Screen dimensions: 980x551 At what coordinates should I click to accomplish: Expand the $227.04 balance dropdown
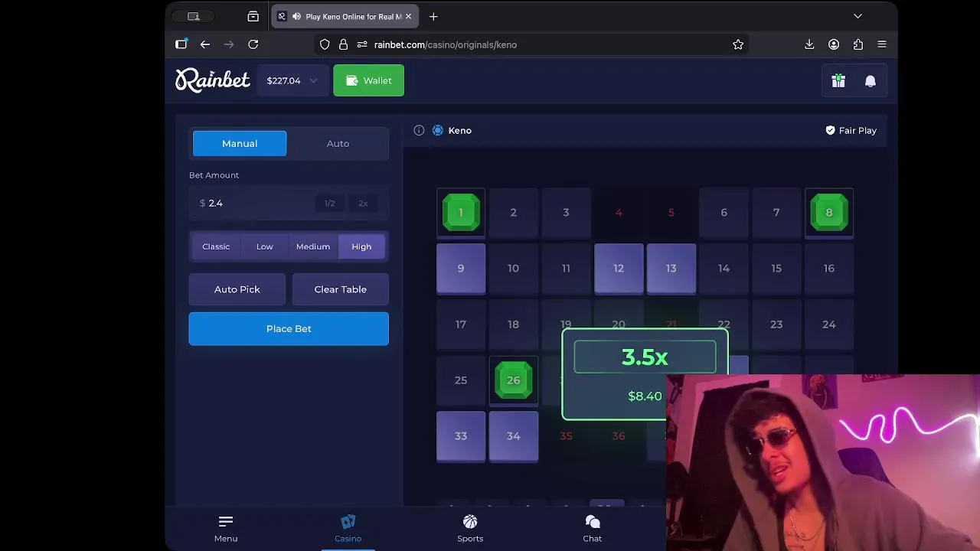tap(292, 80)
